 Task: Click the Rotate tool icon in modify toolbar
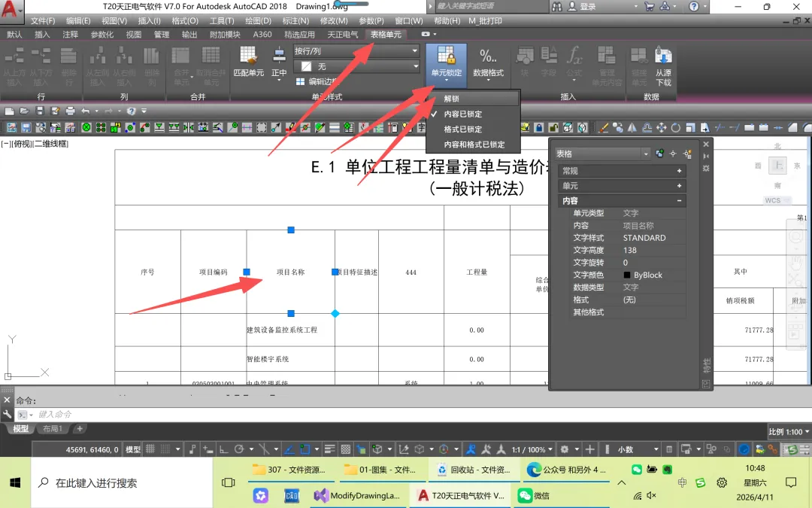(676, 127)
